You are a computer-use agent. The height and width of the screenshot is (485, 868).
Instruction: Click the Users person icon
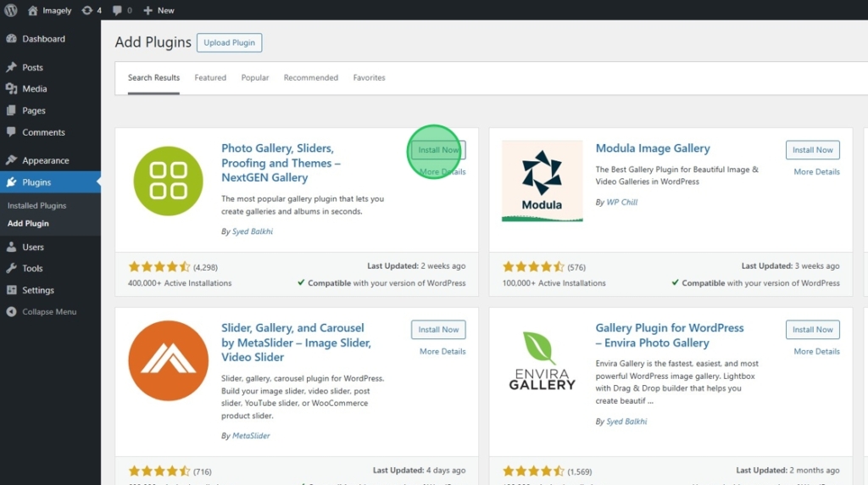pyautogui.click(x=12, y=247)
